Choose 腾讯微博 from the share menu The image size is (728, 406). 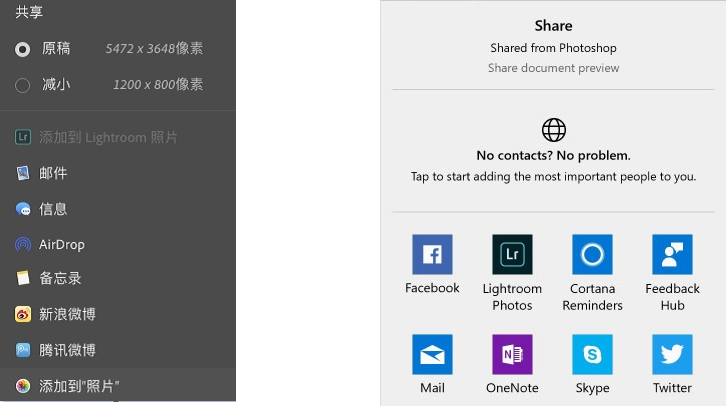pyautogui.click(x=118, y=350)
